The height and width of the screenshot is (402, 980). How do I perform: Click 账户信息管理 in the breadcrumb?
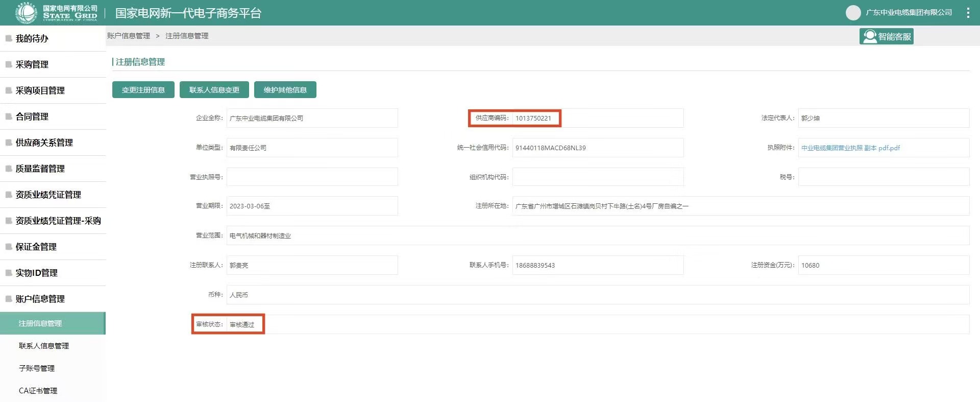[129, 36]
